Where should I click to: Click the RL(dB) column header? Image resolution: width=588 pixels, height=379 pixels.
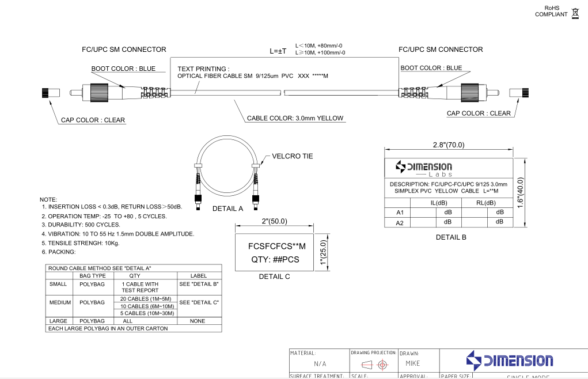point(485,203)
